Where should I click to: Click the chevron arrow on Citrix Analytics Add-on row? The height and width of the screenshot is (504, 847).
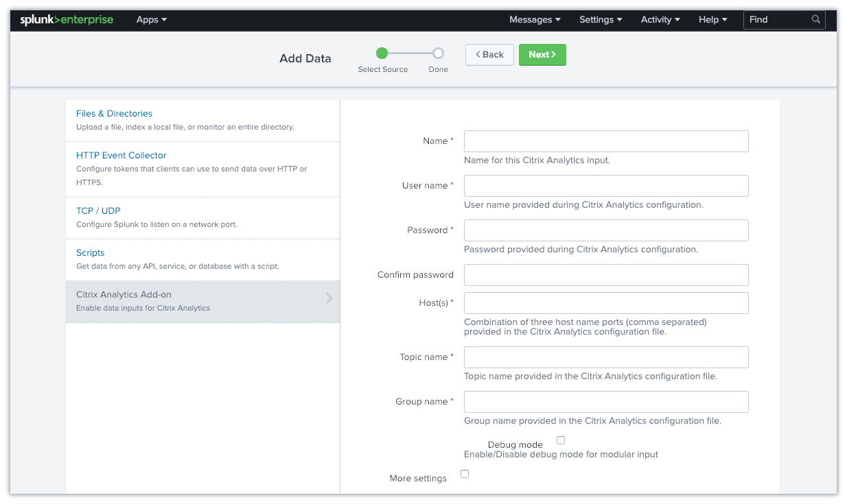pyautogui.click(x=329, y=298)
